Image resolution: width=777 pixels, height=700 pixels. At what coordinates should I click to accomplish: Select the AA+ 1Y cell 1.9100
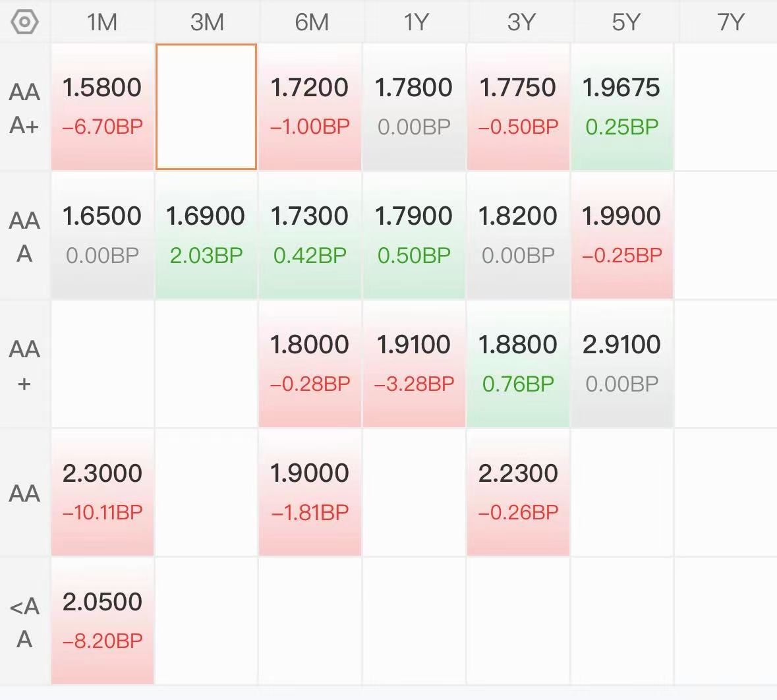pos(414,363)
